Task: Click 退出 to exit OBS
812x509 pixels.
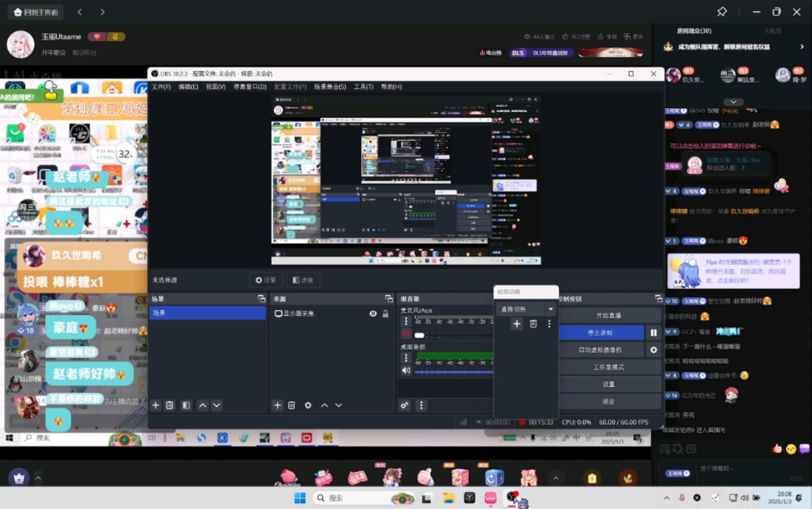Action: click(609, 401)
